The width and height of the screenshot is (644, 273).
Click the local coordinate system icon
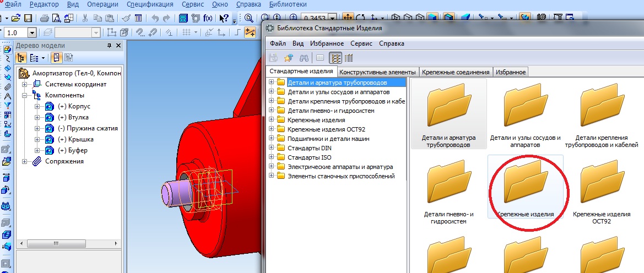click(221, 32)
